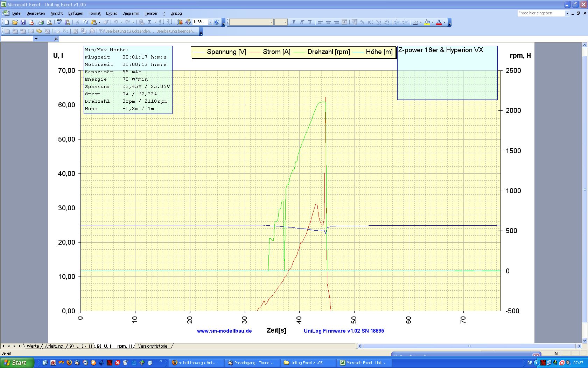This screenshot has height=368, width=588.
Task: Toggle left text alignment
Action: [x=320, y=22]
